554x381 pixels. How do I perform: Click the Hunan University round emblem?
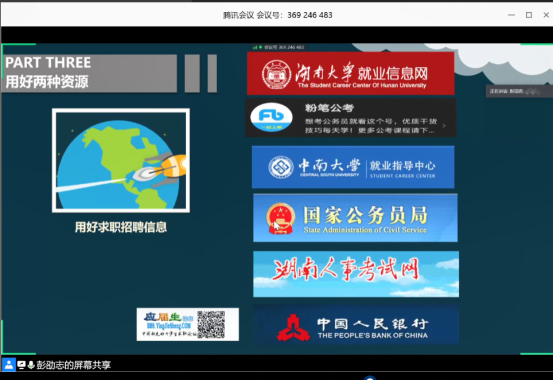click(276, 75)
